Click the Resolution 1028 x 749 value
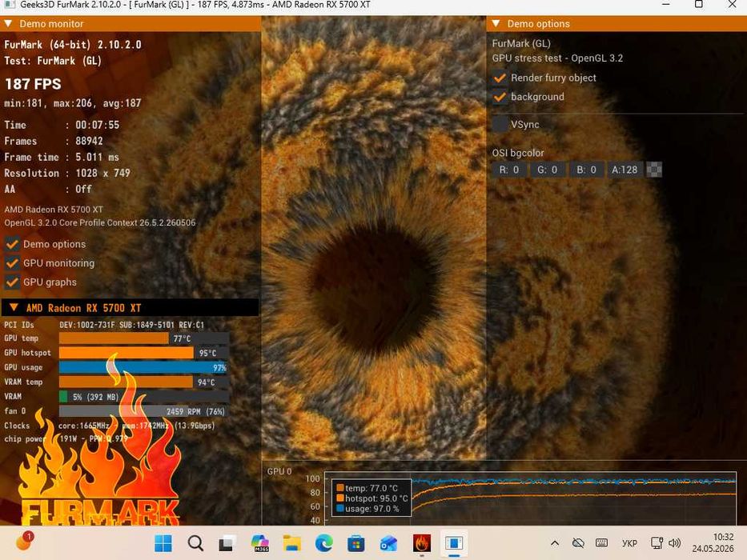747x560 pixels. pyautogui.click(x=103, y=174)
